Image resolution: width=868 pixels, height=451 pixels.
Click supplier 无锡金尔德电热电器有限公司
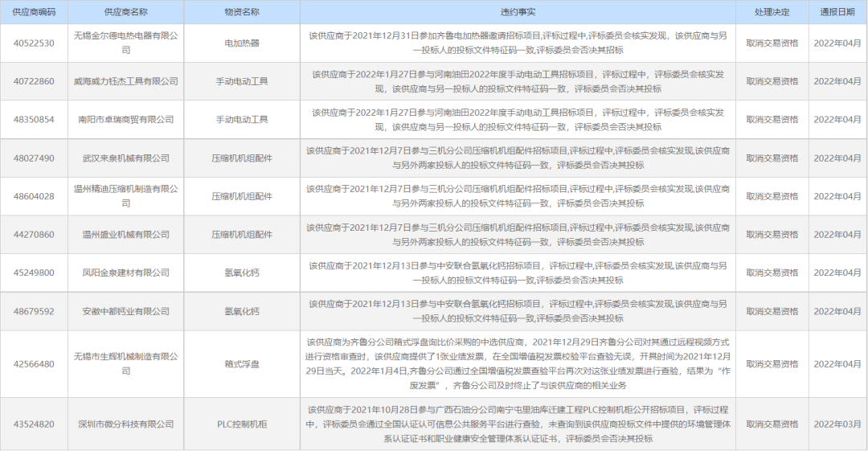tap(125, 43)
